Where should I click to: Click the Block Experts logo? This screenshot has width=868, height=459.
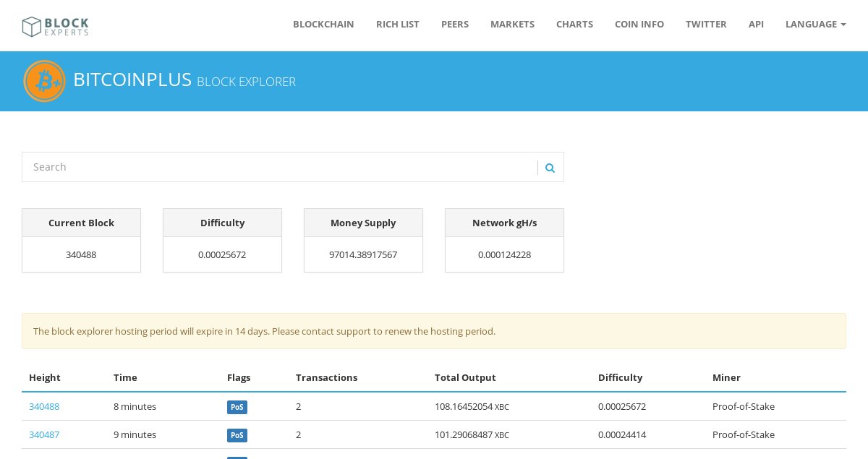point(55,26)
